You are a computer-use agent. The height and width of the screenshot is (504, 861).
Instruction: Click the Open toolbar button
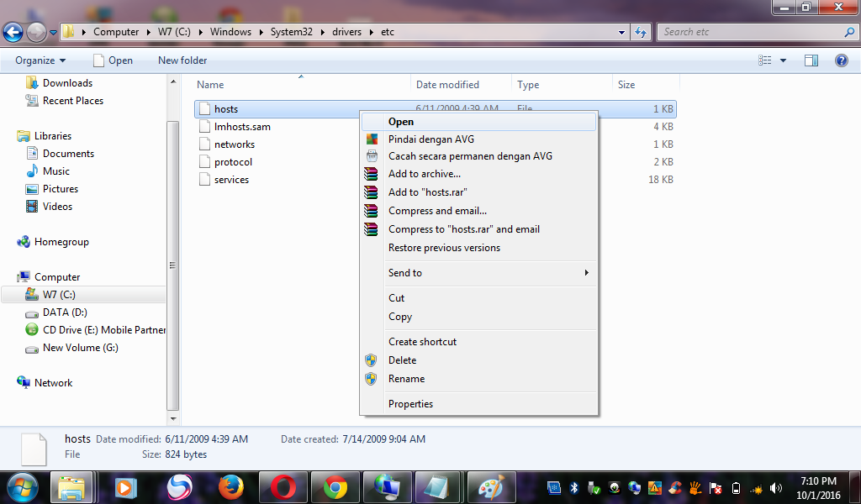point(114,60)
